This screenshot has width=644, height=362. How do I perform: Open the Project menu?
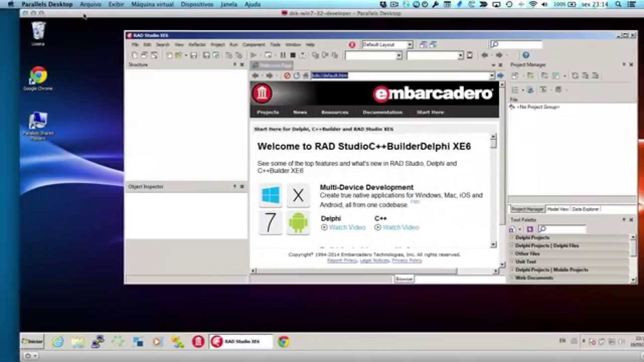[x=218, y=45]
